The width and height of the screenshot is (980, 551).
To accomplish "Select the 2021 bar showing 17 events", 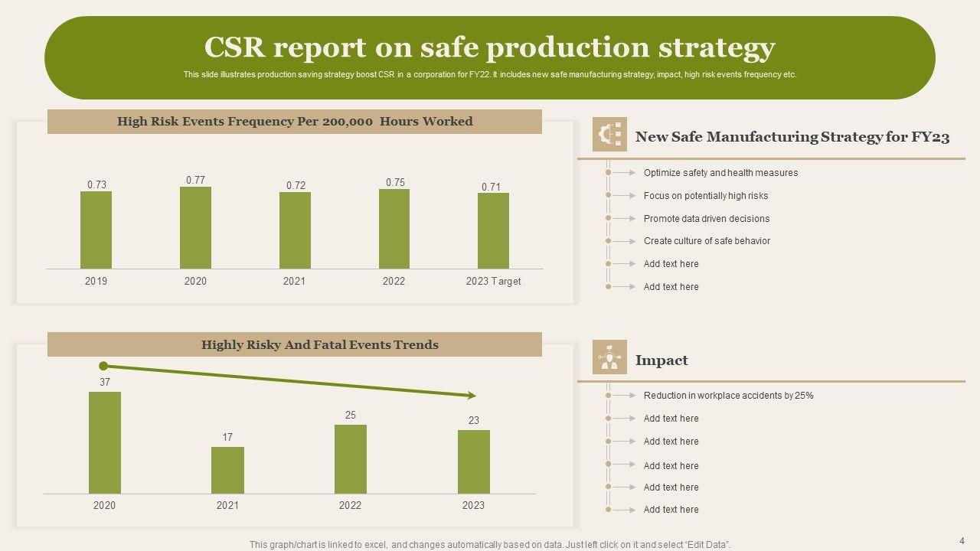I will (227, 470).
